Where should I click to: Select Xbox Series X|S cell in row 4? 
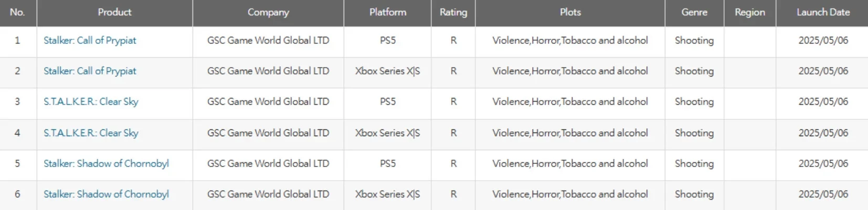[x=387, y=133]
